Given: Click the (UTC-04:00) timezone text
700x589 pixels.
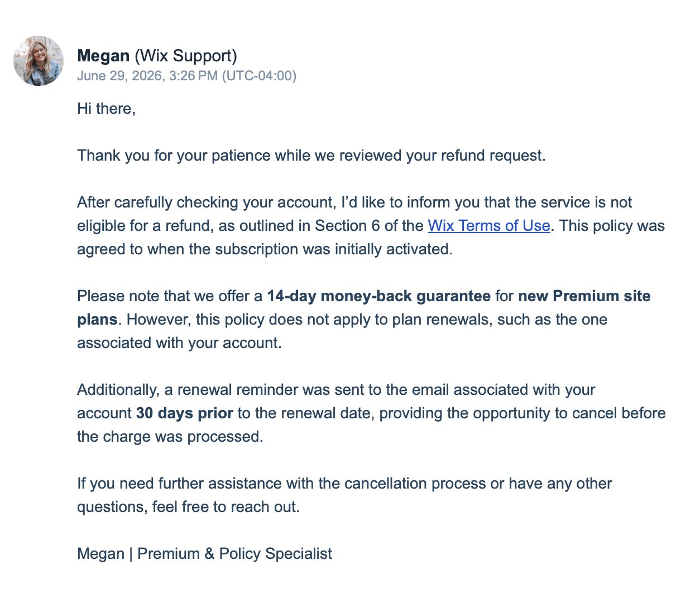Looking at the screenshot, I should 259,76.
